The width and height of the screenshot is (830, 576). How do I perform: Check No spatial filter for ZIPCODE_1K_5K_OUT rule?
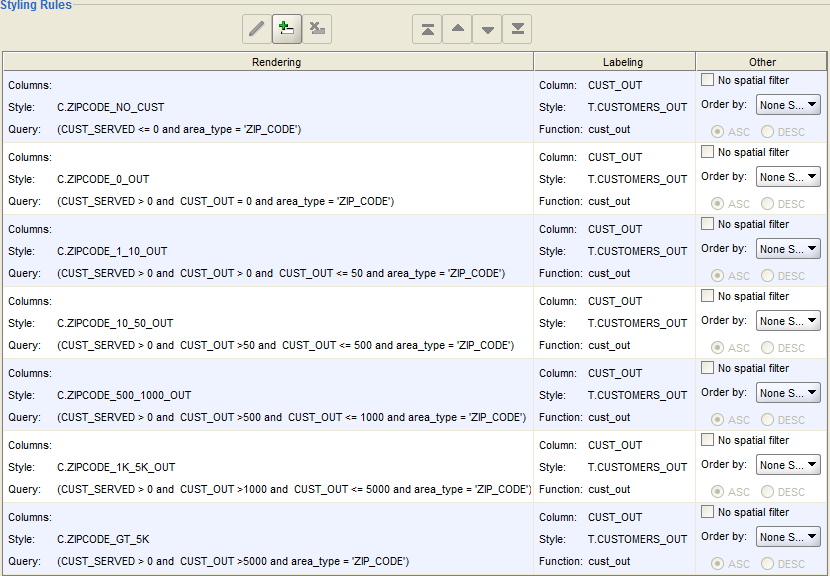(x=707, y=440)
